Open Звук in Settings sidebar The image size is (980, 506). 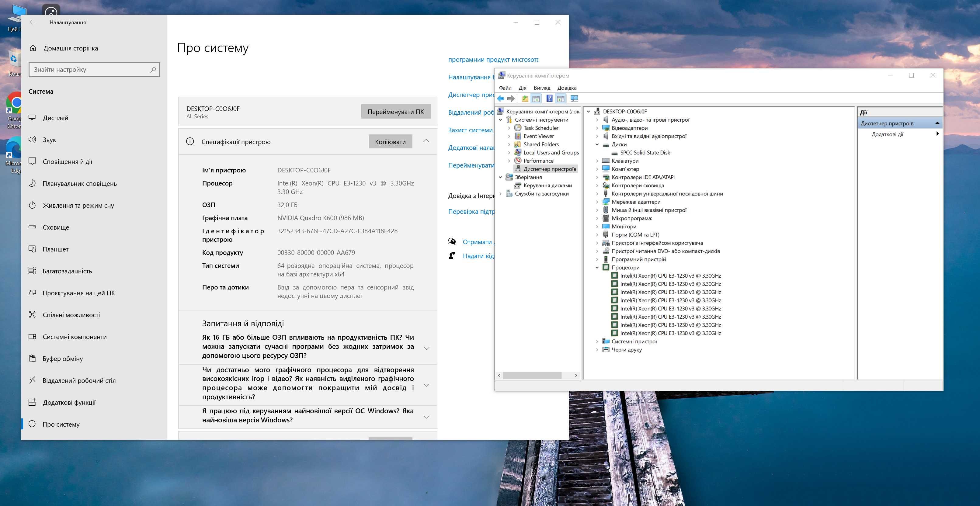94,140
